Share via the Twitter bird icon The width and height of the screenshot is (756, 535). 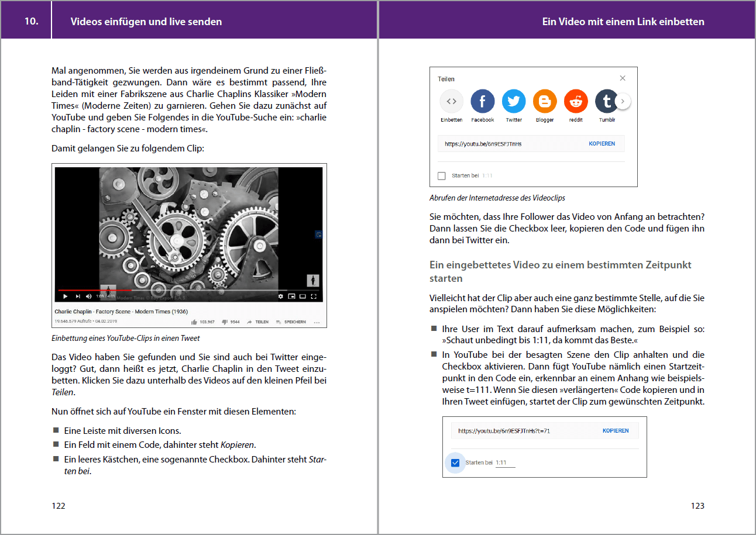click(514, 102)
